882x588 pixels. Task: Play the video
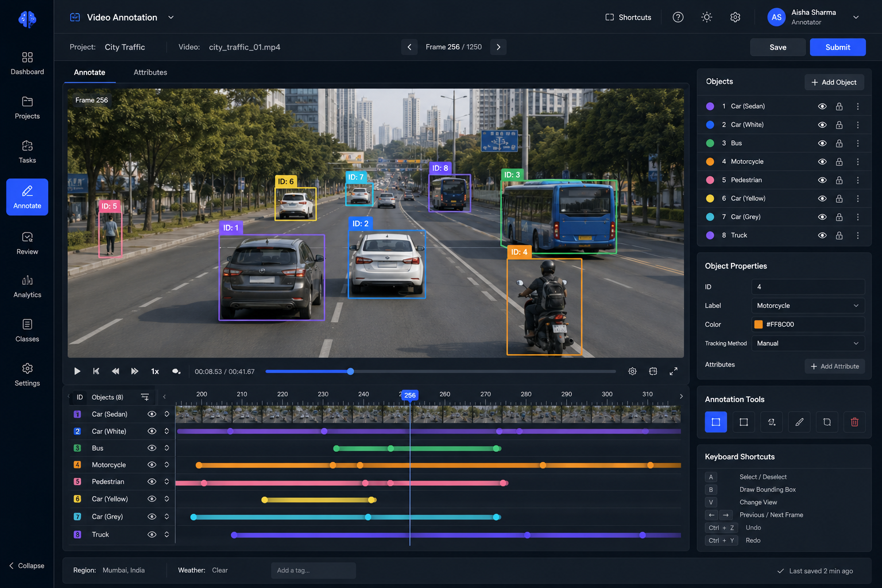point(78,372)
